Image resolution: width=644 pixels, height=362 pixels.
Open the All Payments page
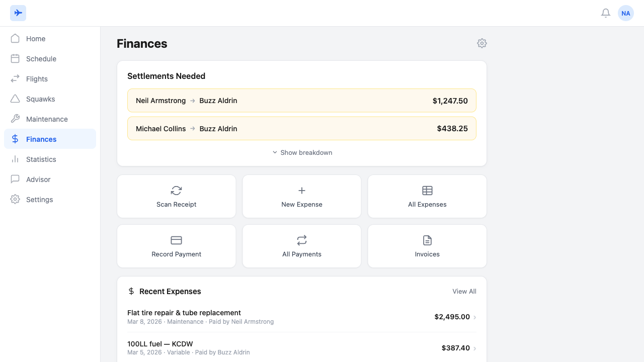[301, 246]
